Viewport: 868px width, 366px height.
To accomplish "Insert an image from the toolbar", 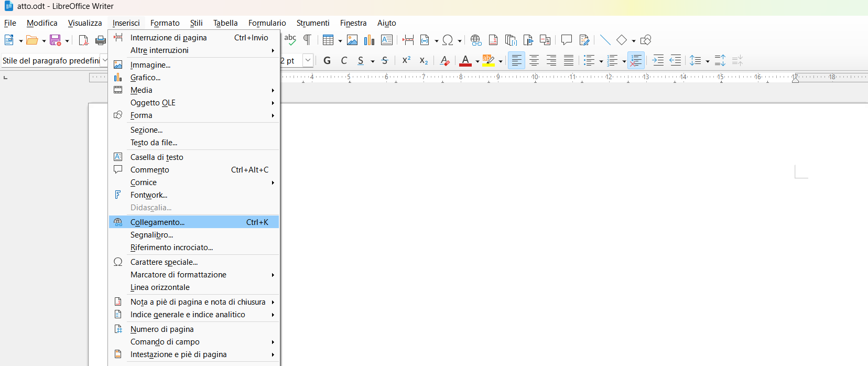I will click(352, 40).
